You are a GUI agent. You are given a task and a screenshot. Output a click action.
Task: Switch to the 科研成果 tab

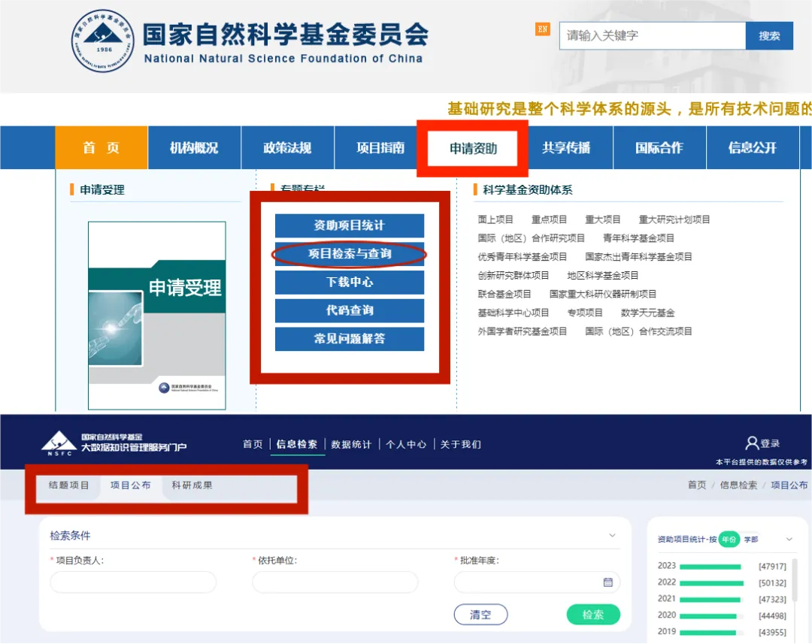tap(192, 485)
